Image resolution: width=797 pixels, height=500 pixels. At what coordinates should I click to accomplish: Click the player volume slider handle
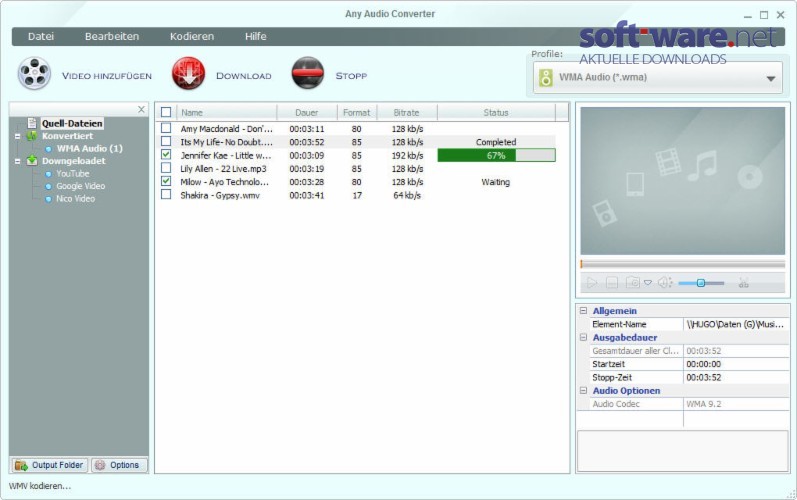click(x=700, y=283)
